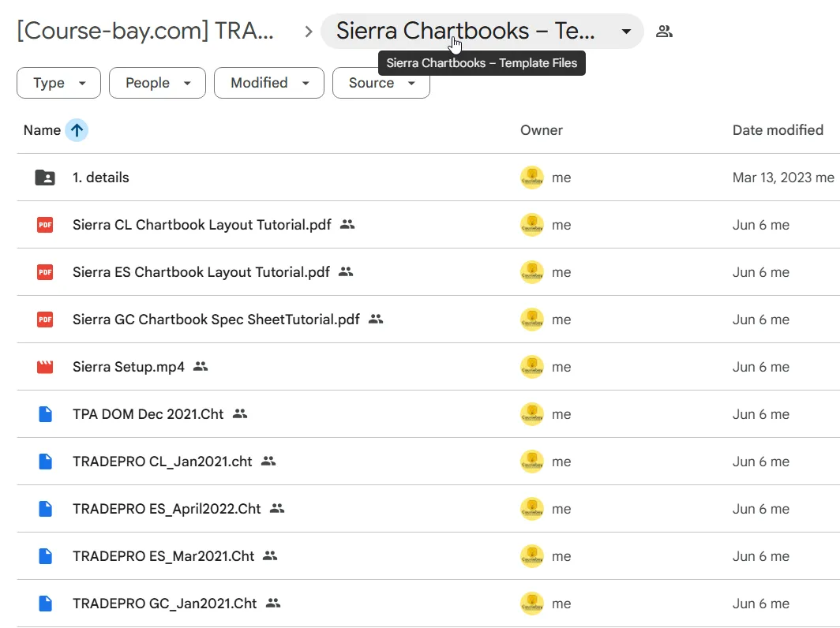
Task: Select TRADEPRO GC_Jan2021.Cht file name
Action: point(164,604)
